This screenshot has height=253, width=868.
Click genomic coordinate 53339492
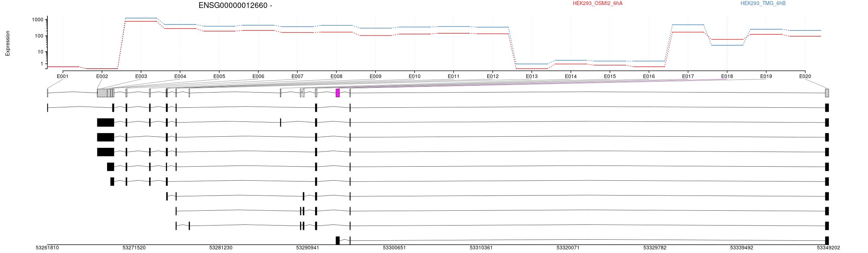(x=742, y=248)
